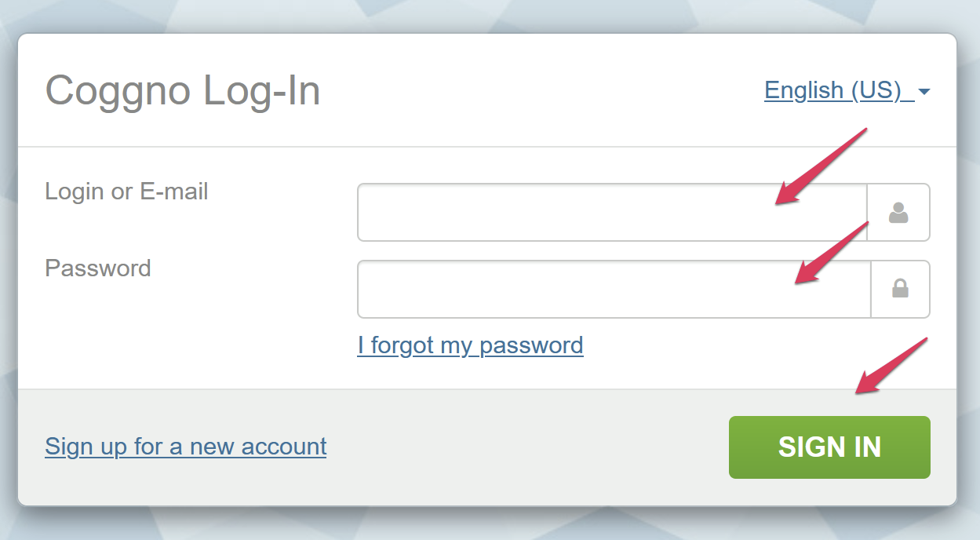Viewport: 980px width, 540px height.
Task: Click the red arrow pointing at login field
Action: click(x=820, y=166)
